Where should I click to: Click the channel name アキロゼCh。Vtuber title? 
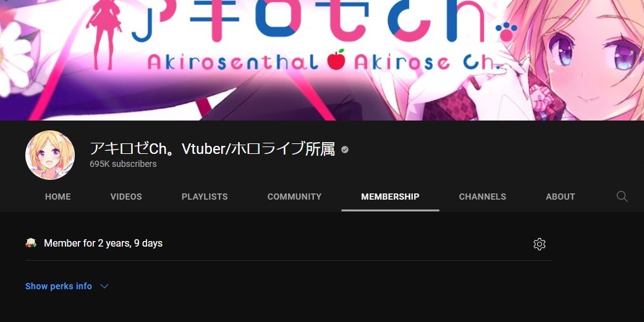point(213,149)
